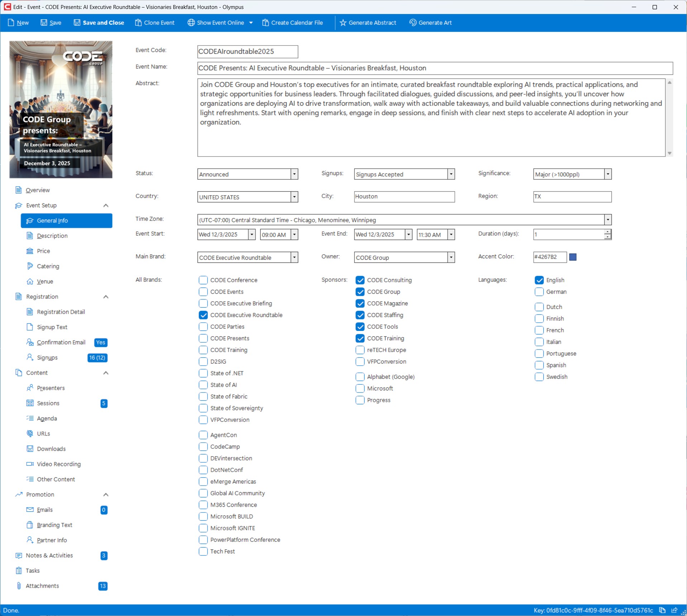This screenshot has width=687, height=616.
Task: Click the Create Calendar File icon
Action: pos(265,23)
